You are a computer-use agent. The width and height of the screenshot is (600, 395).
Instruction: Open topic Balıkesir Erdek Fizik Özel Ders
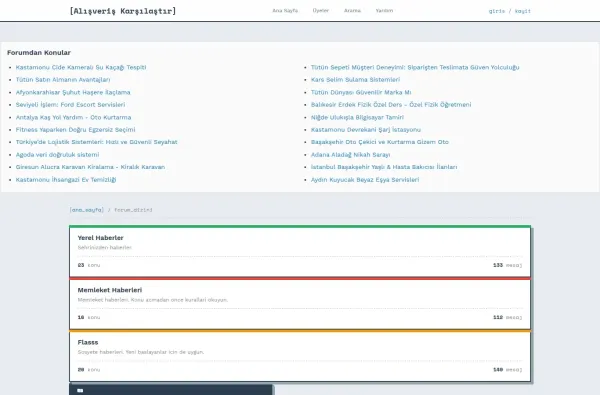(x=391, y=104)
